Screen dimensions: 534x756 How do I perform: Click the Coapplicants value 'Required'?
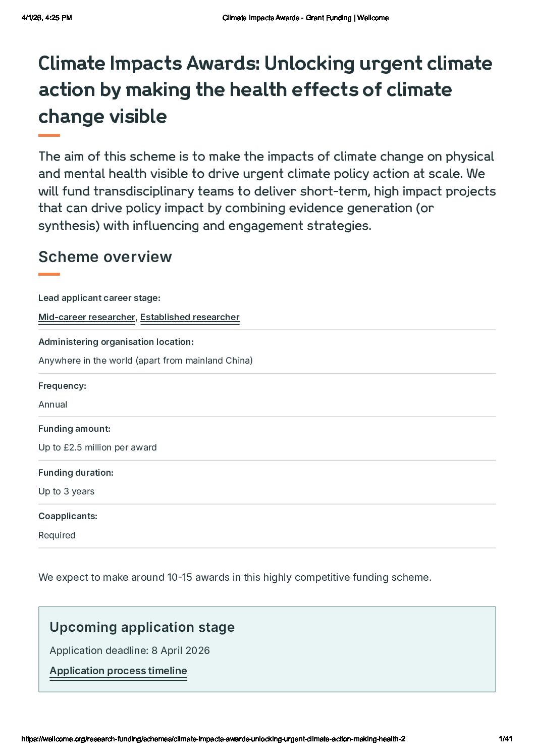click(57, 535)
